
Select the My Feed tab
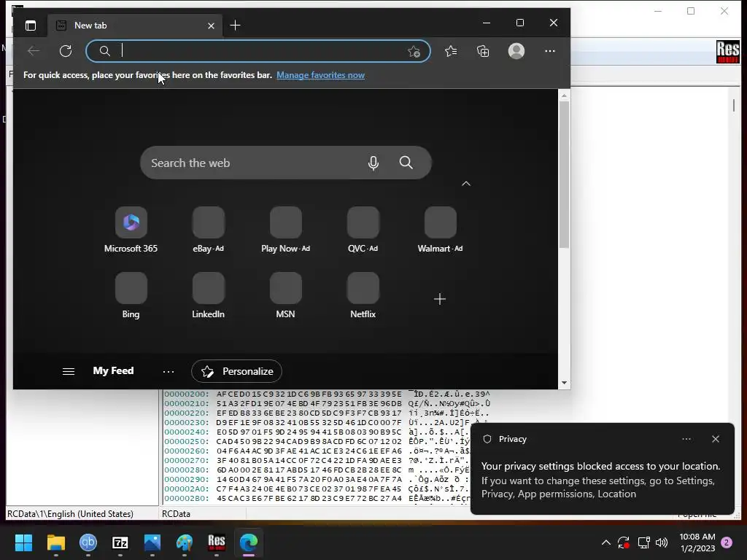(x=113, y=371)
